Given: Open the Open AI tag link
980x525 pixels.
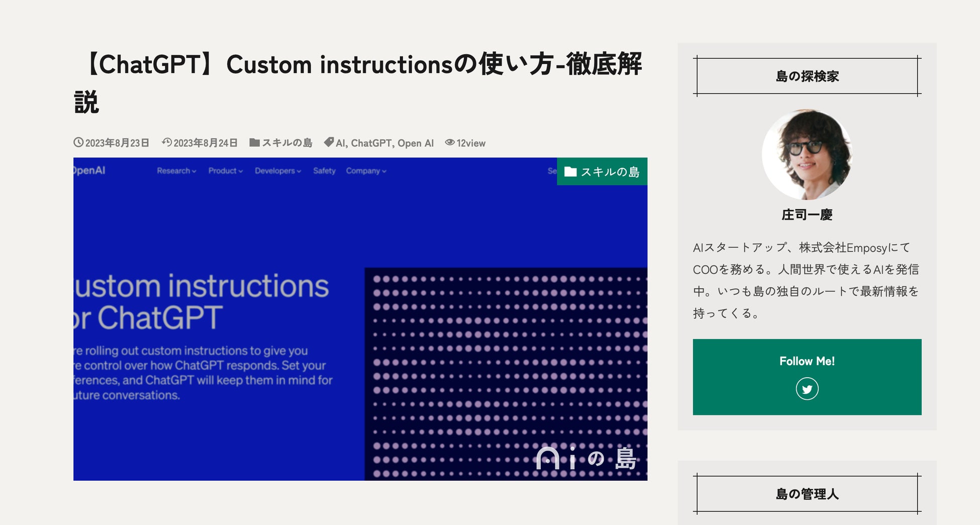Looking at the screenshot, I should pyautogui.click(x=416, y=143).
